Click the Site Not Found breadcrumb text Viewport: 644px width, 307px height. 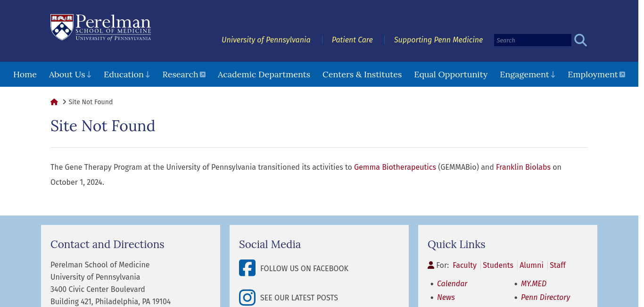91,102
